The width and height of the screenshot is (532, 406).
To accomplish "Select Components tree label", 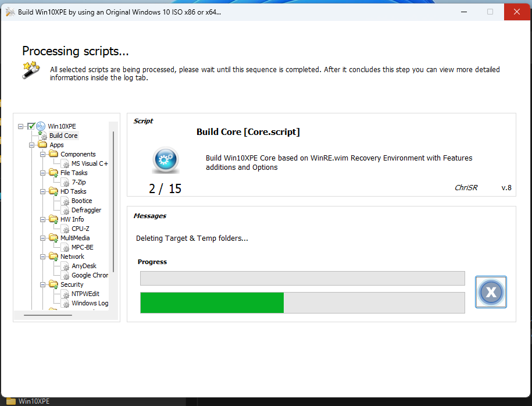I will pyautogui.click(x=78, y=154).
